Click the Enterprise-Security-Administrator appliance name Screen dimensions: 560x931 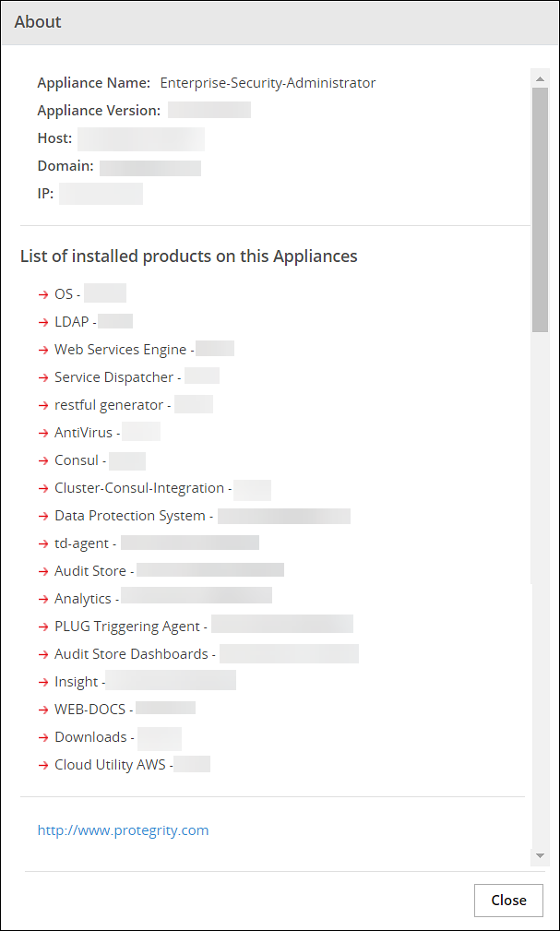(x=268, y=83)
